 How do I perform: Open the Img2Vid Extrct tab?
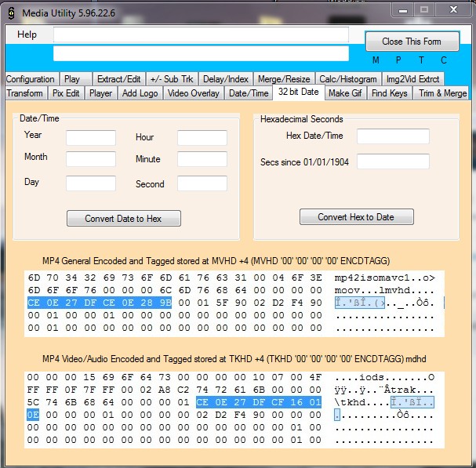(x=412, y=79)
